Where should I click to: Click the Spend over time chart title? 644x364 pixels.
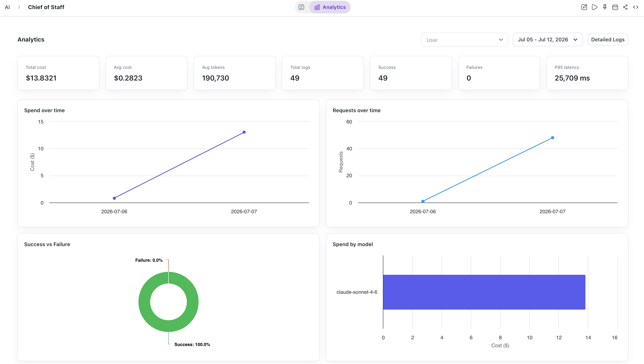44,110
